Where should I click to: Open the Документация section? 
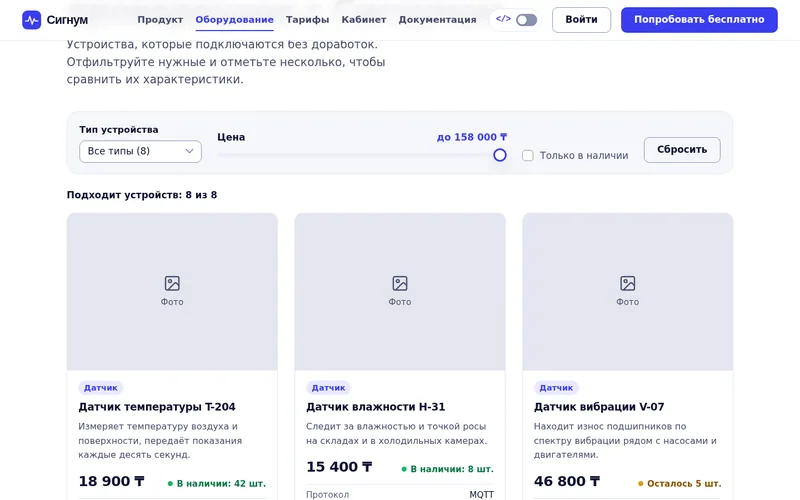(x=437, y=20)
